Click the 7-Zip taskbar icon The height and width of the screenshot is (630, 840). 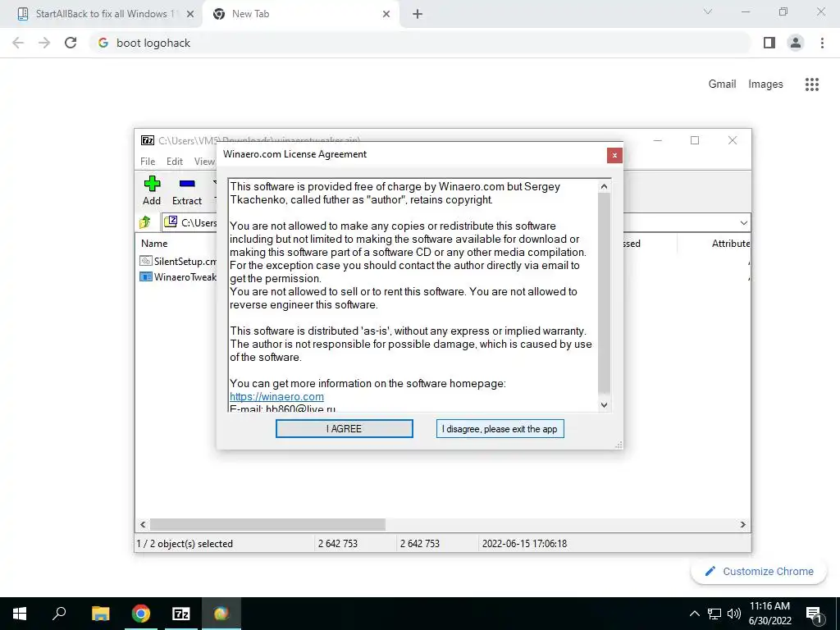(x=181, y=614)
